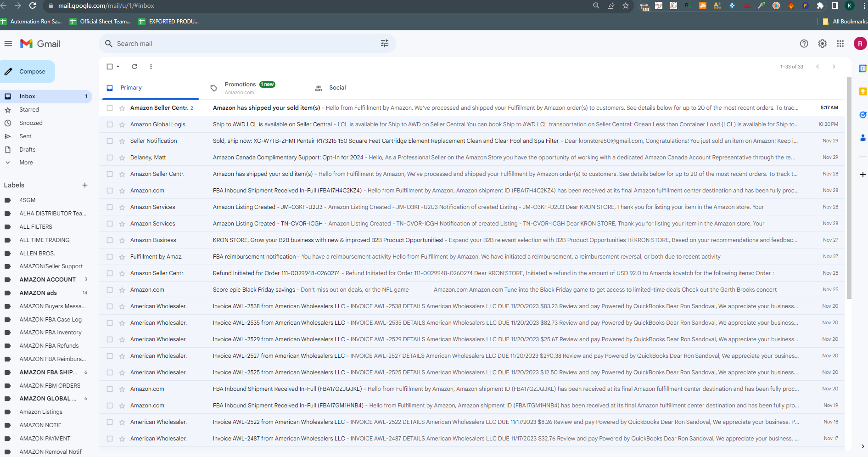This screenshot has height=457, width=868.
Task: Expand the More sidebar section
Action: [26, 163]
